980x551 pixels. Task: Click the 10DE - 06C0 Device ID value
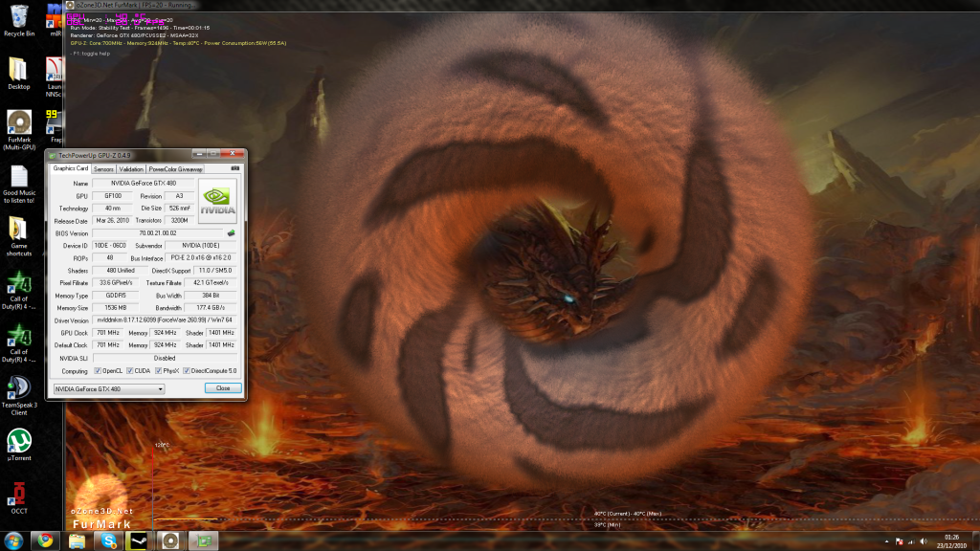(x=110, y=246)
